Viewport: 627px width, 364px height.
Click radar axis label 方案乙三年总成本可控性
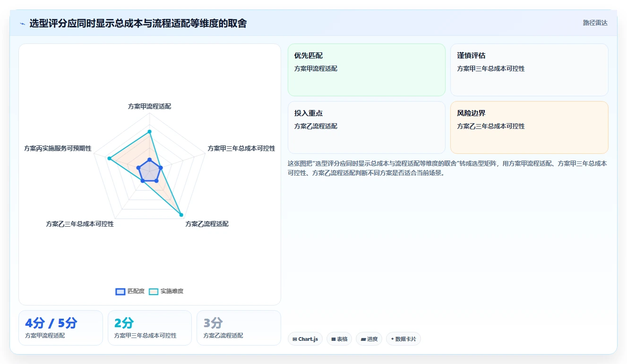click(80, 224)
